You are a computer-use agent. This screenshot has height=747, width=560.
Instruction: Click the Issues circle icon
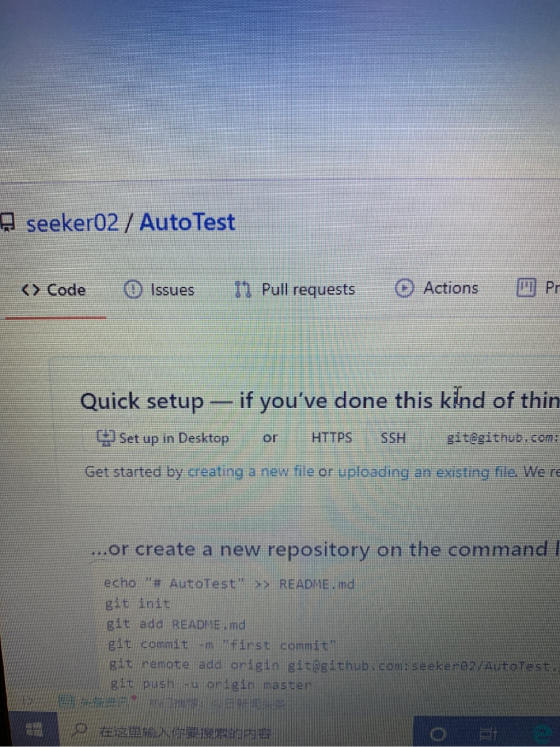pyautogui.click(x=133, y=289)
